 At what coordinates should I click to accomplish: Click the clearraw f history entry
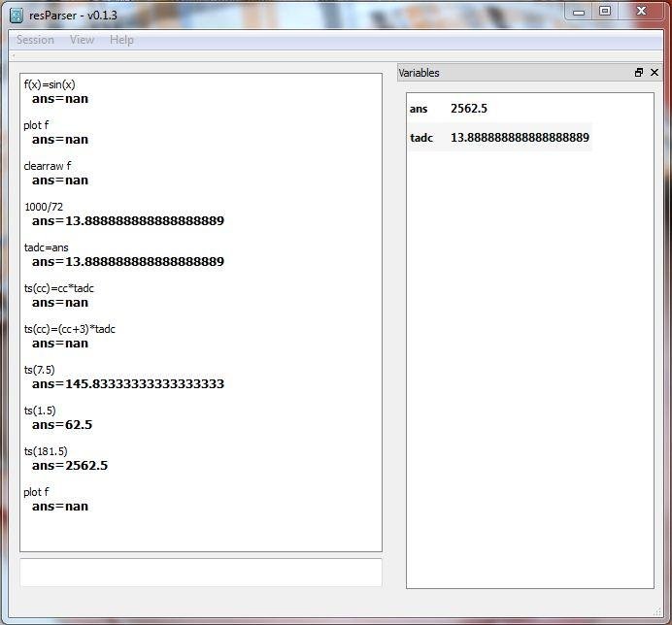48,166
